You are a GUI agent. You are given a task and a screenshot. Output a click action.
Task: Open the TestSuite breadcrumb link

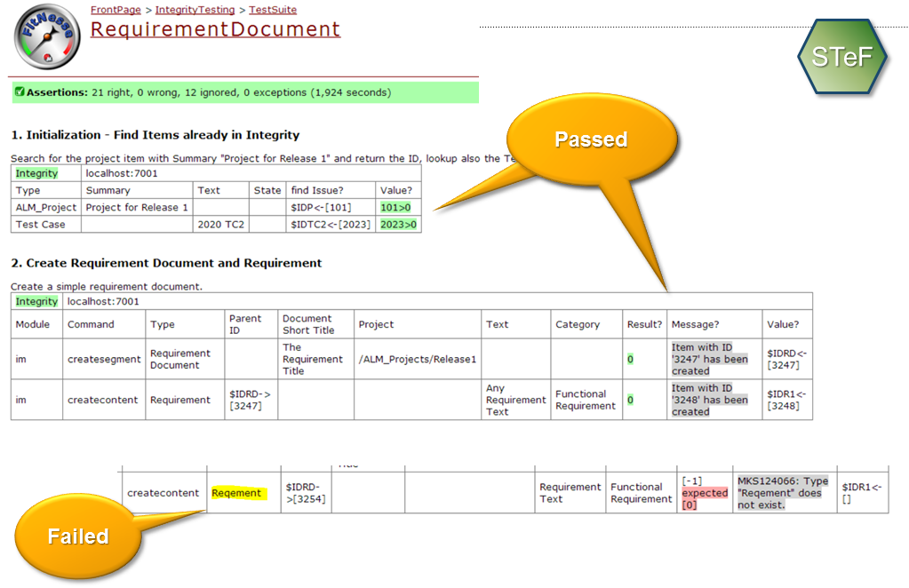pyautogui.click(x=273, y=9)
